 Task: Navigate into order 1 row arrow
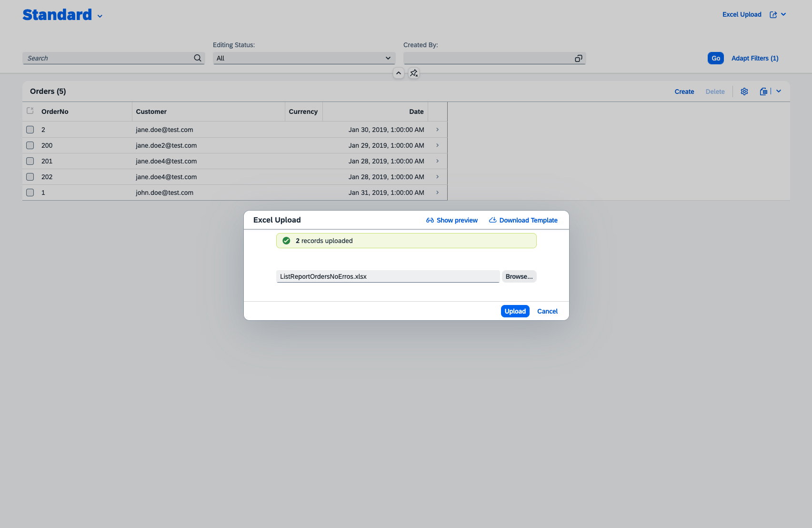click(438, 193)
